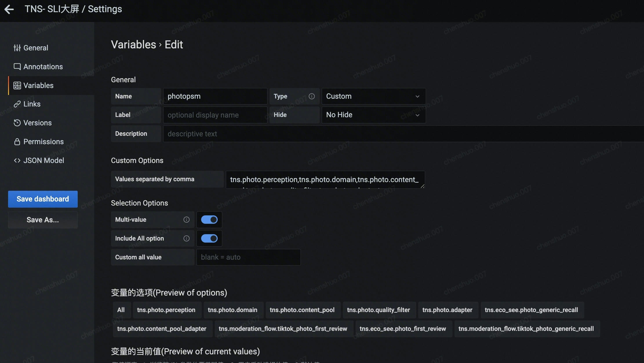Screen dimensions: 644x363
Task: Click the Custom all value field
Action: (x=248, y=257)
